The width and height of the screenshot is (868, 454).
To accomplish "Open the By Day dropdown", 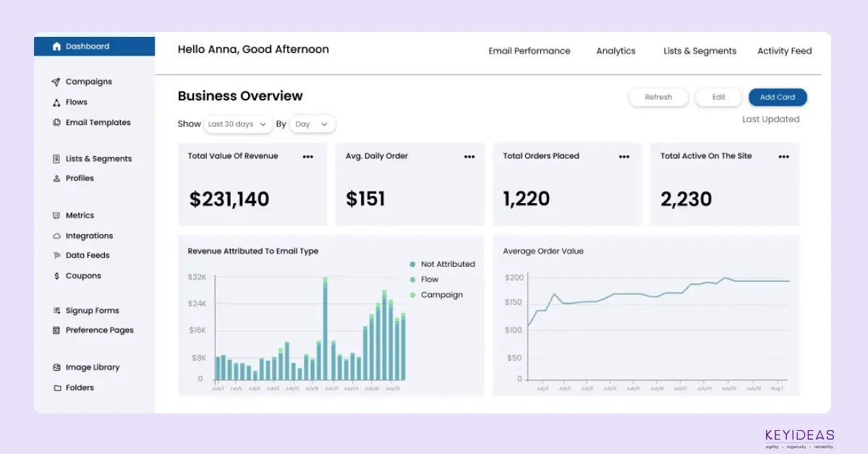I will click(x=312, y=124).
